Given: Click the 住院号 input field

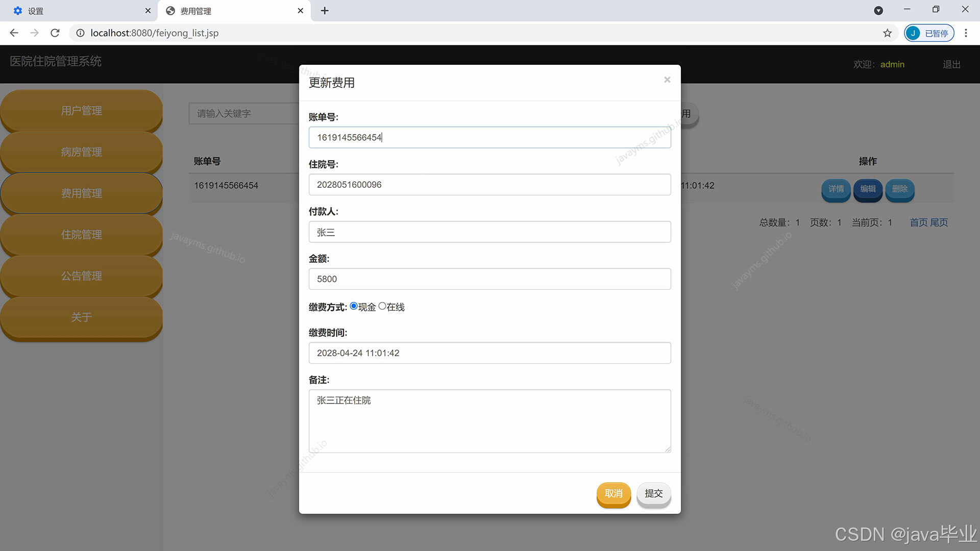Looking at the screenshot, I should [x=489, y=185].
